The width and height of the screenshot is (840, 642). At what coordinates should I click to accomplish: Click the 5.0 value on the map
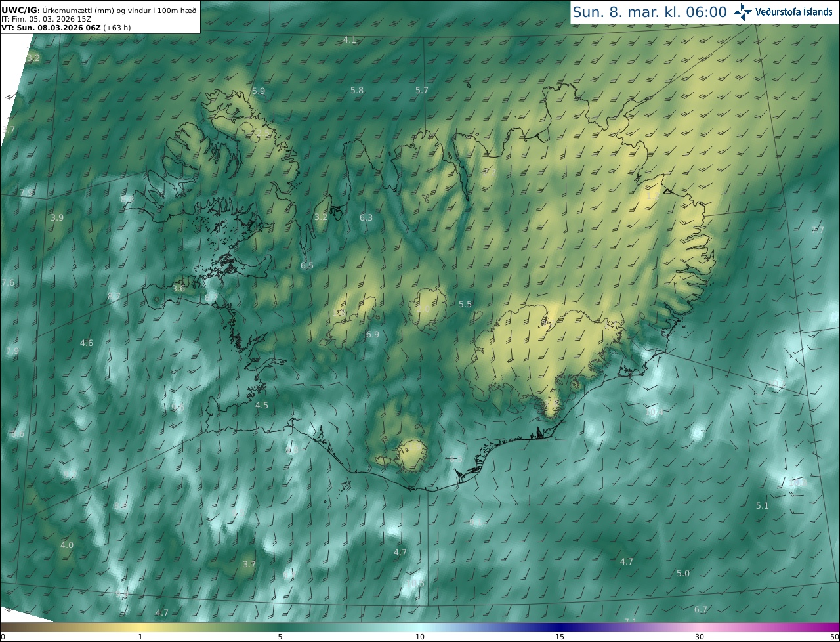pos(683,574)
